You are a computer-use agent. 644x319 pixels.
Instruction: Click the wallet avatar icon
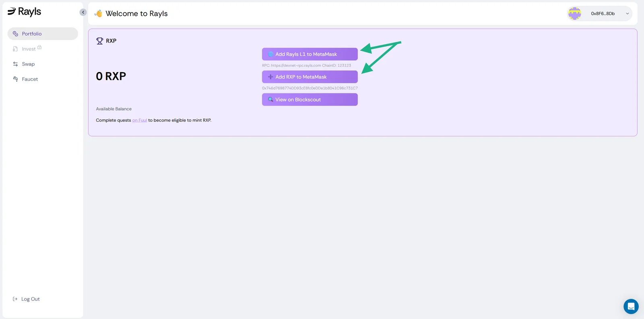coord(574,14)
